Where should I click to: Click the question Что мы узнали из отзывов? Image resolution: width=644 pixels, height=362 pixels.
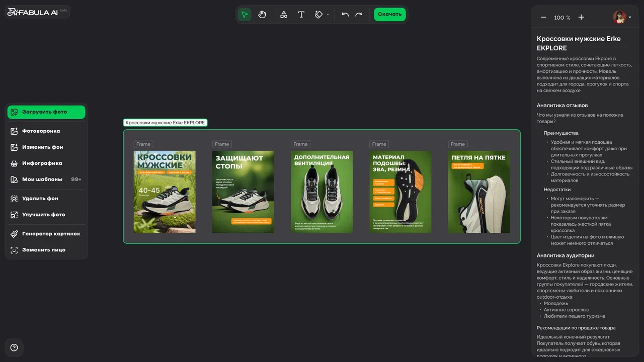tap(580, 118)
